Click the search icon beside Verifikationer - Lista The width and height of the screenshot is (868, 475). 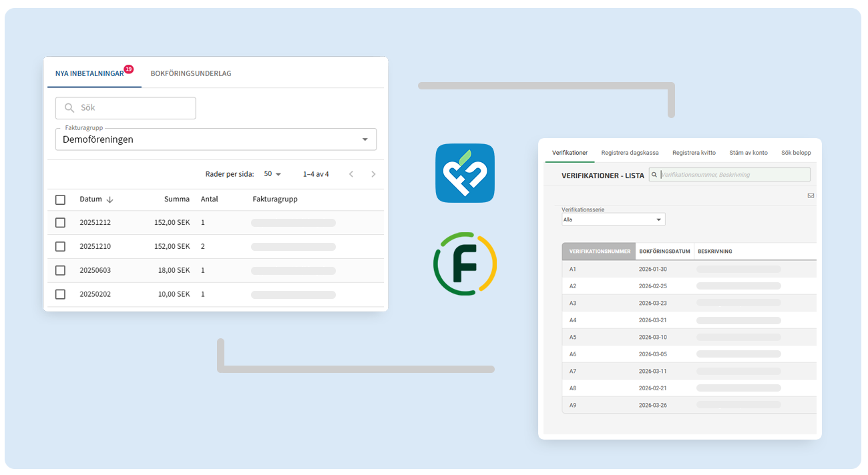654,175
